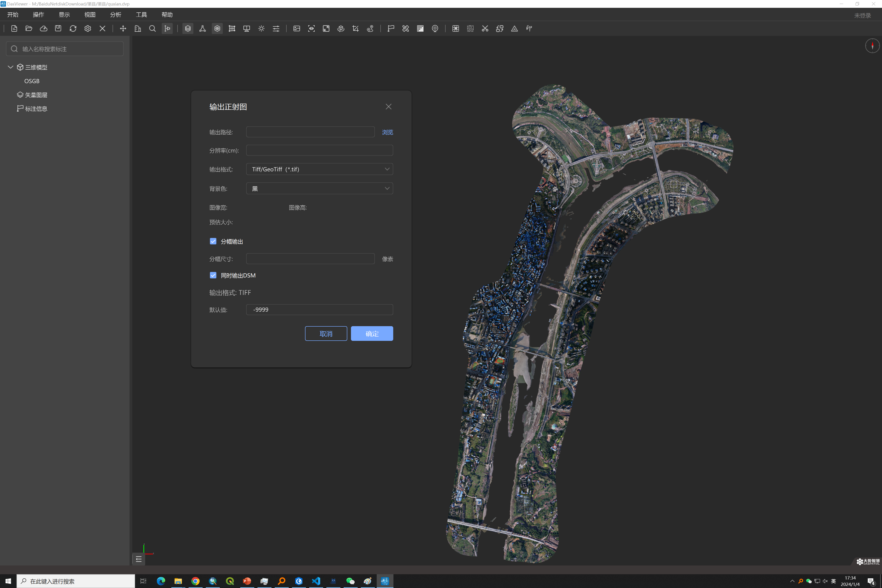Select the four-arrow move tool
Screen dimensions: 882x588
[x=123, y=28]
